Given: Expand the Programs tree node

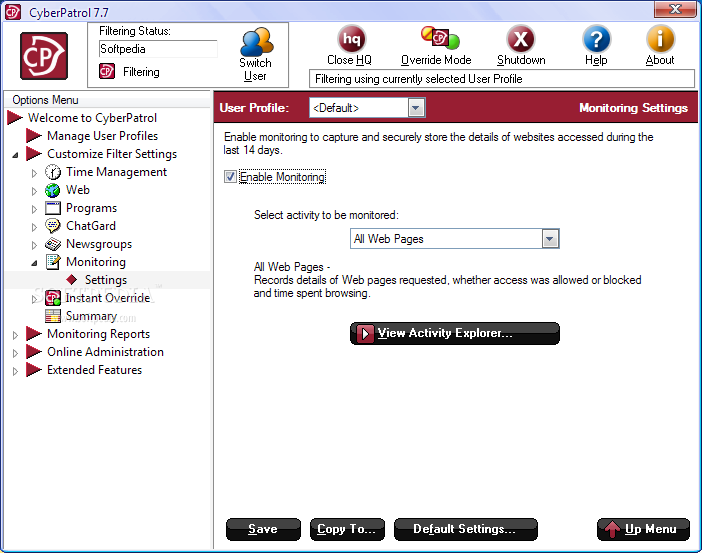Looking at the screenshot, I should [x=34, y=209].
